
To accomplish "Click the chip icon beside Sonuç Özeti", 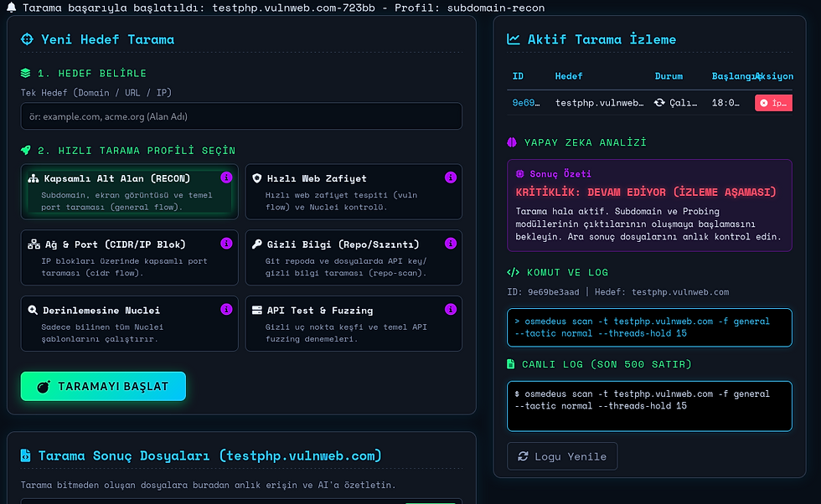I will click(x=520, y=174).
